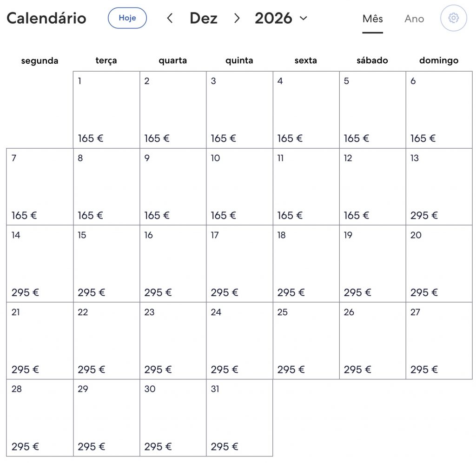This screenshot has width=476, height=463.
Task: Select day 6 under domingo column
Action: point(439,110)
